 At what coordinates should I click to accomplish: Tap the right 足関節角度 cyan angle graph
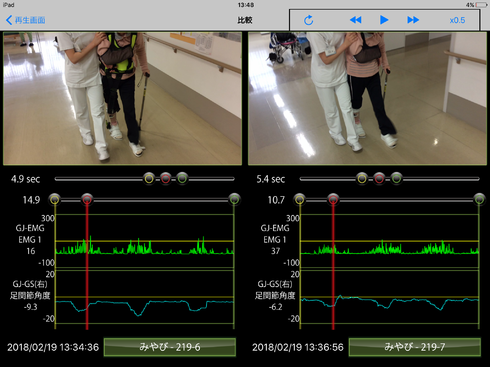389,297
